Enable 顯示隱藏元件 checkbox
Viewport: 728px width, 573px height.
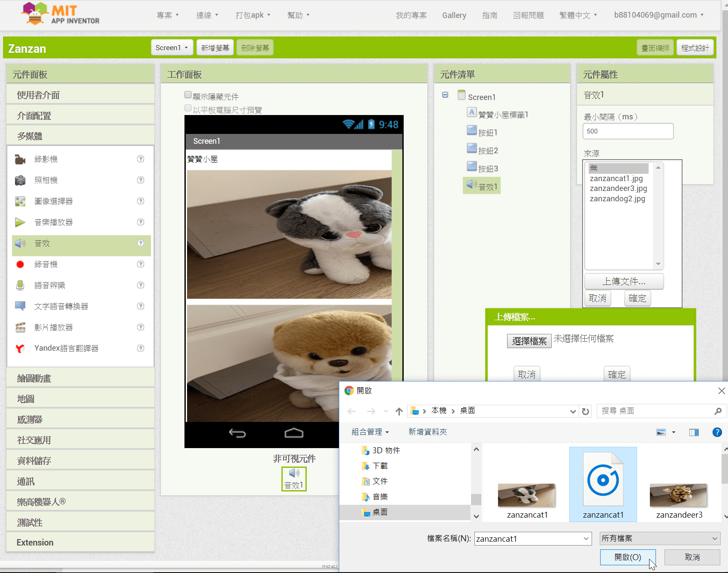click(x=188, y=95)
